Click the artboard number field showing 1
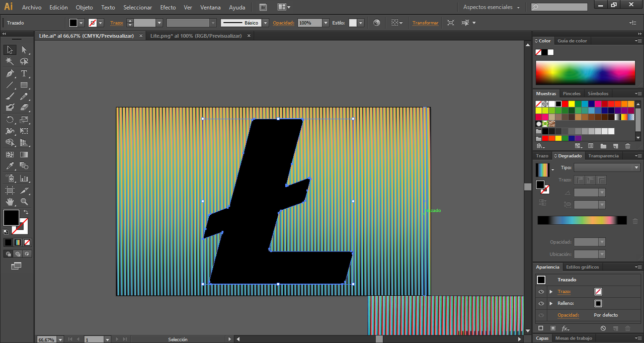This screenshot has height=343, width=644. tap(94, 339)
